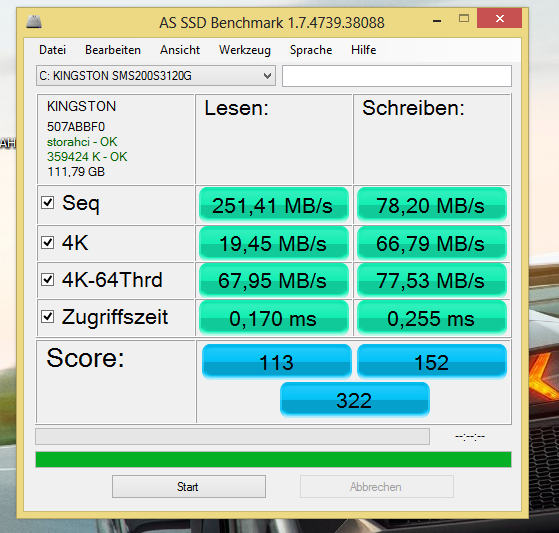This screenshot has height=533, width=559.
Task: Click the storahci - OK driver status
Action: [x=82, y=142]
